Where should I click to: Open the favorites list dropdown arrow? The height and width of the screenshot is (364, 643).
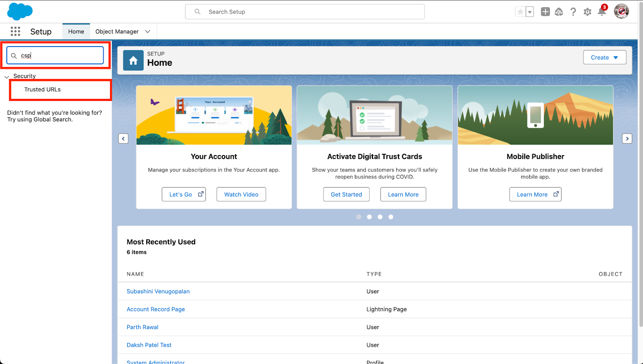pyautogui.click(x=529, y=11)
